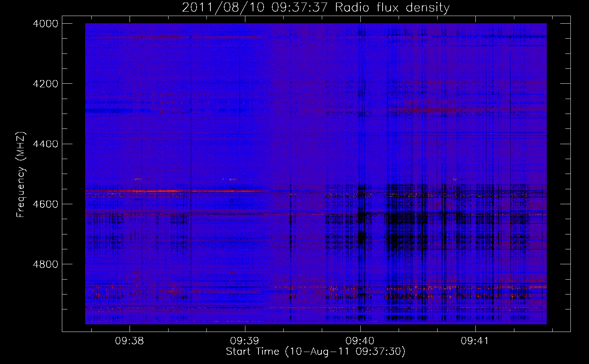The image size is (589, 364).
Task: Click the 09:39 time tick label
Action: [x=245, y=341]
